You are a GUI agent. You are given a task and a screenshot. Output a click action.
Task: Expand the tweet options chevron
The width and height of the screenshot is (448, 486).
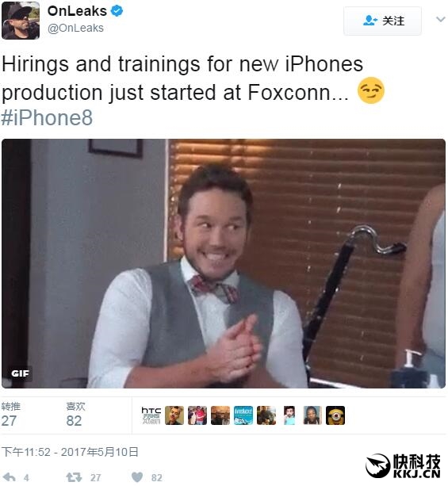[x=440, y=20]
